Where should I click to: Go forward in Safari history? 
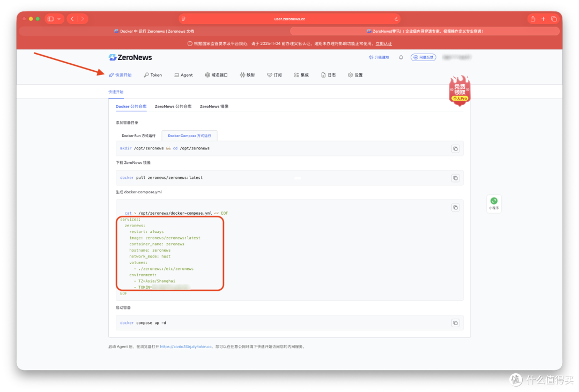[83, 19]
